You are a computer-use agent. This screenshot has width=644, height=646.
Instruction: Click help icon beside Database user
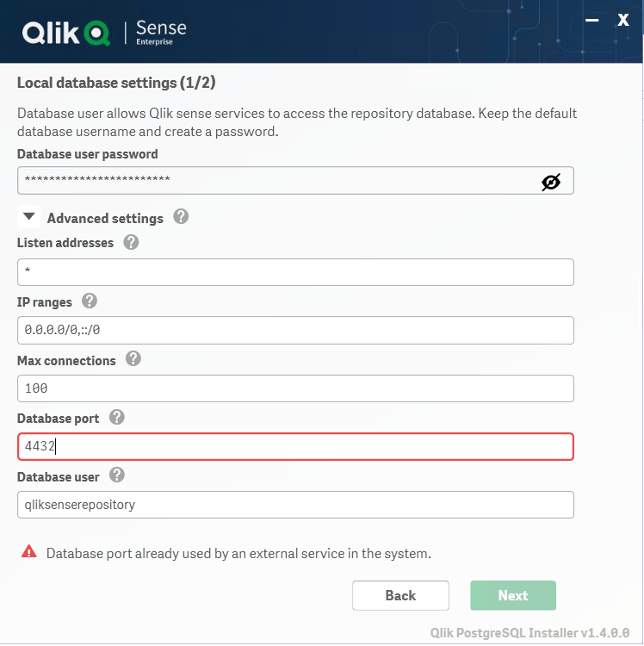[x=117, y=475]
